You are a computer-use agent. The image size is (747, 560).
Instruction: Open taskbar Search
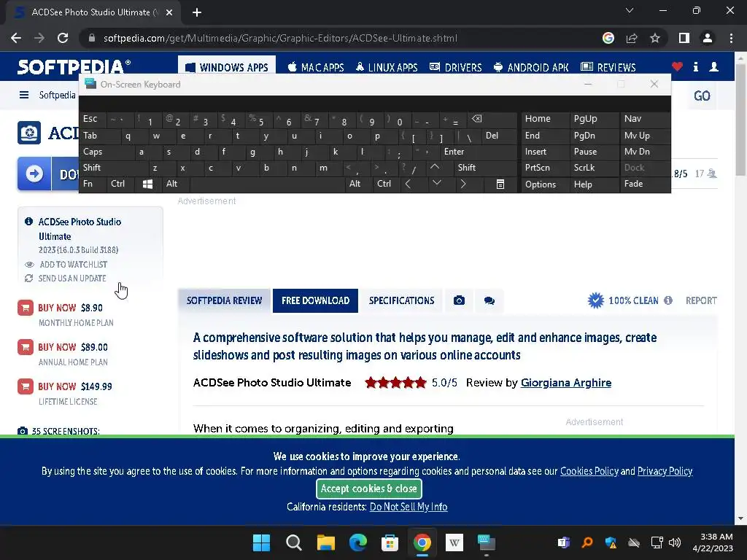click(293, 542)
